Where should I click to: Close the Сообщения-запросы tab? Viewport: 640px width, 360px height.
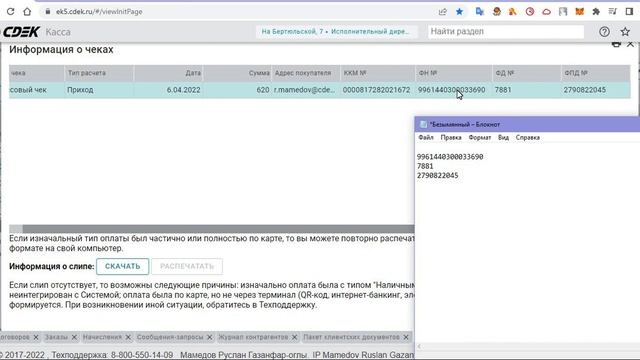coord(209,337)
